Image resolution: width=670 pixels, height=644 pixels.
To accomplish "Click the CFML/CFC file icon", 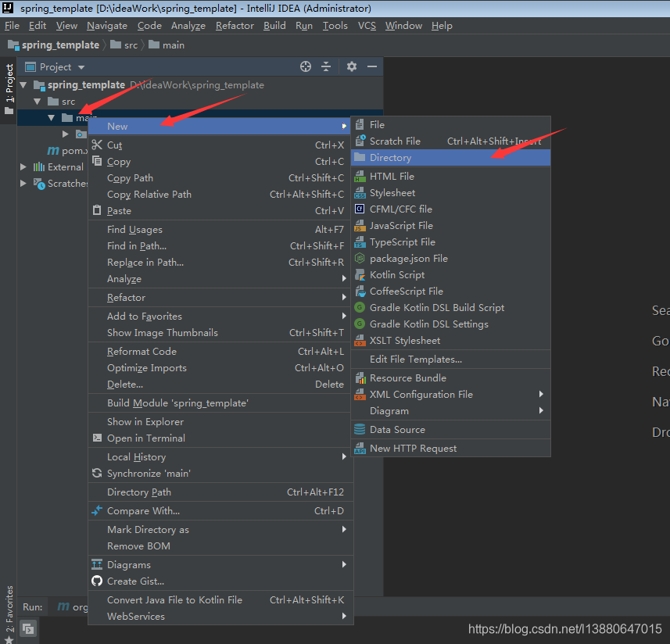I will 360,209.
